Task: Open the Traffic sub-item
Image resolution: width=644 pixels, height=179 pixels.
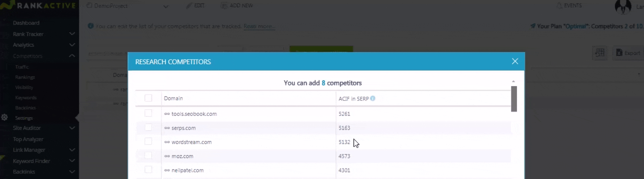Action: pos(22,67)
